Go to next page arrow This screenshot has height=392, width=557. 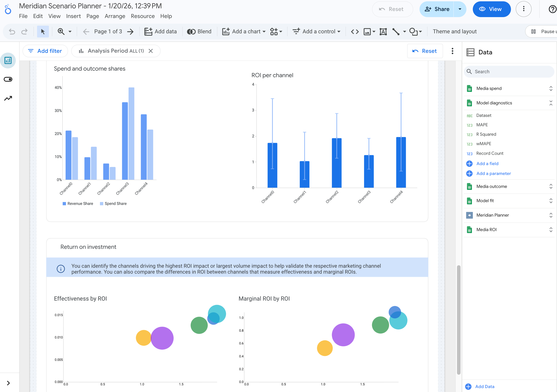tap(130, 32)
